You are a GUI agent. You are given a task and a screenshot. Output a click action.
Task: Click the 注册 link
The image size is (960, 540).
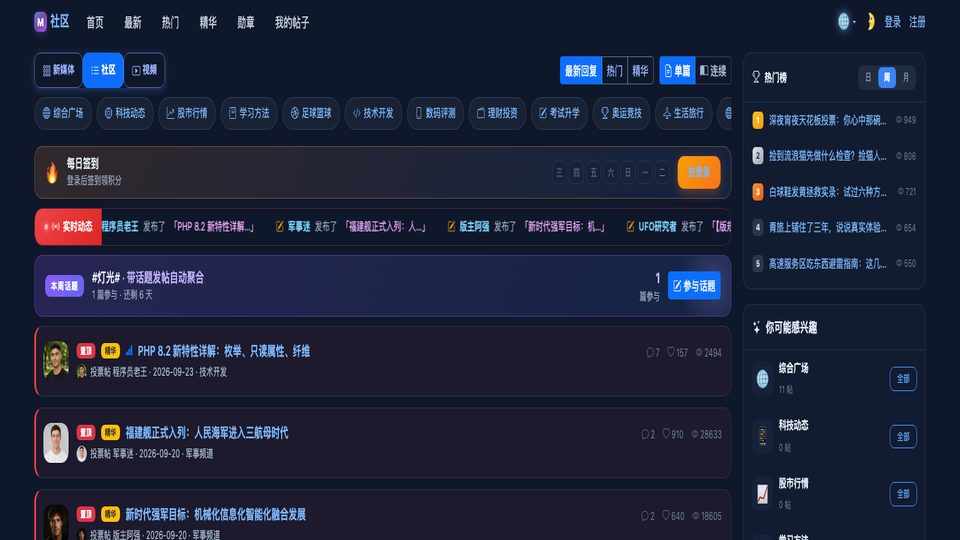pyautogui.click(x=917, y=22)
